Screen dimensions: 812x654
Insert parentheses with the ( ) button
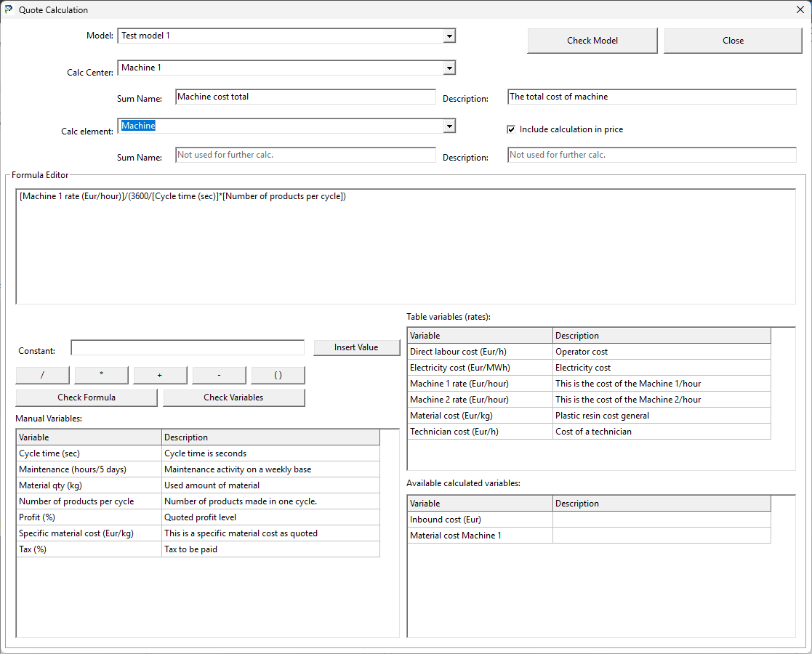click(x=278, y=375)
